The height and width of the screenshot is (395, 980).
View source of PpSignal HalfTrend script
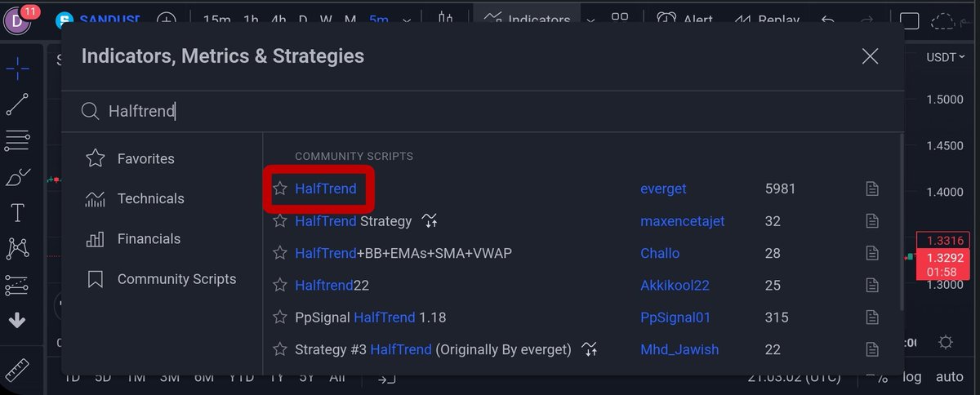(872, 317)
